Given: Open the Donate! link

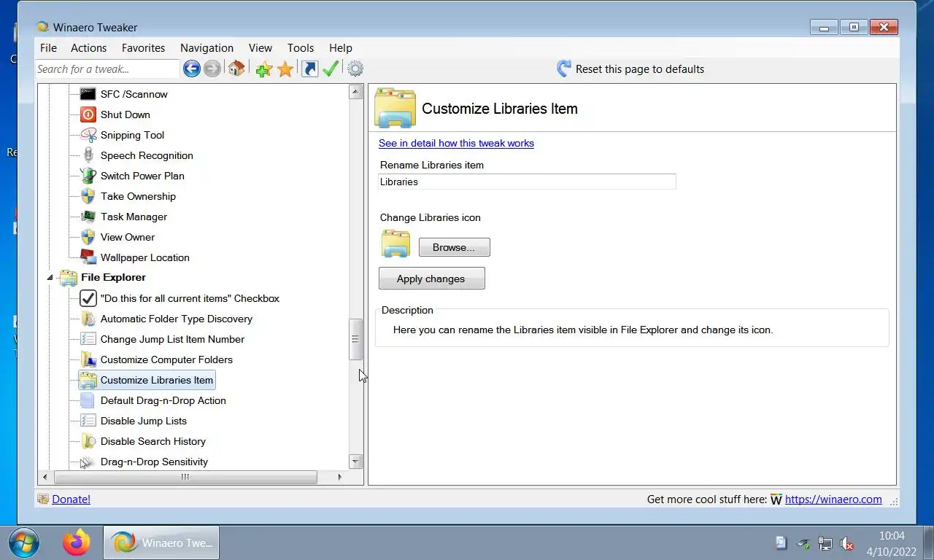Looking at the screenshot, I should (x=71, y=499).
